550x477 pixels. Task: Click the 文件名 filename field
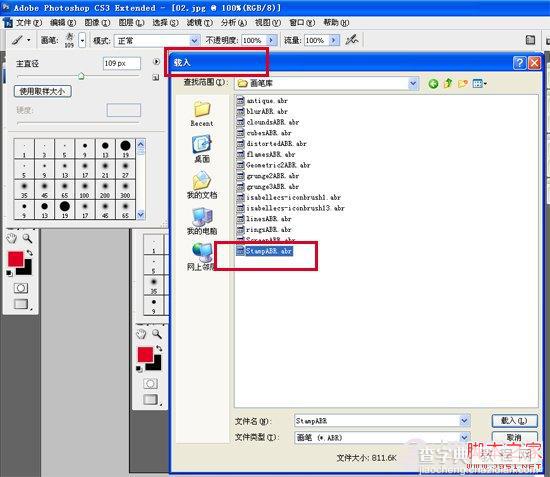[x=377, y=421]
